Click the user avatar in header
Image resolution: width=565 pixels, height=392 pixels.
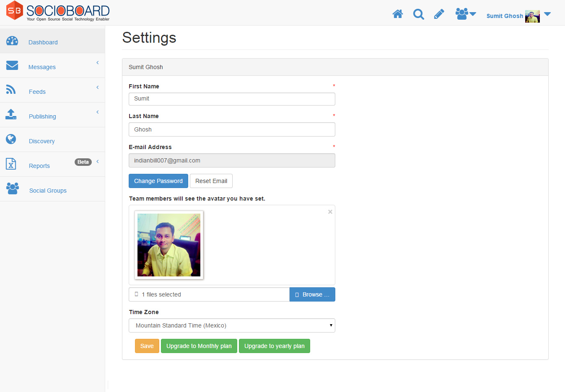(532, 16)
